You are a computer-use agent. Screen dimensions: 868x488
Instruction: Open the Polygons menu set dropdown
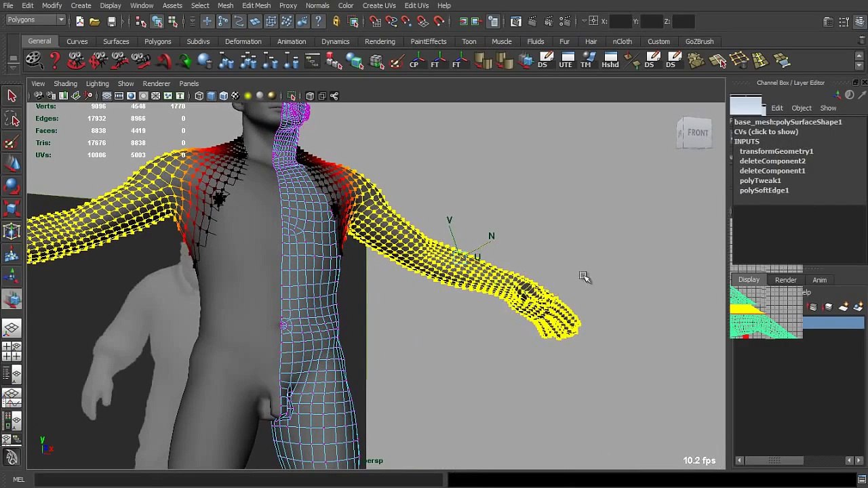pos(35,20)
